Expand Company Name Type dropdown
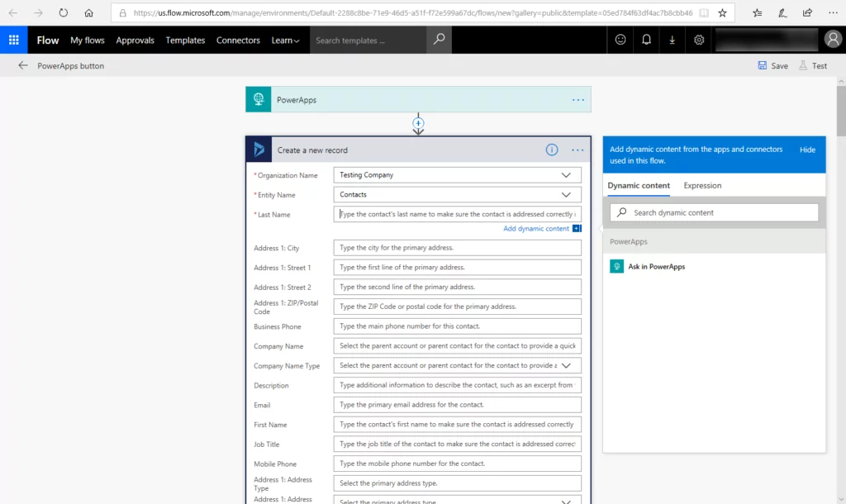 [x=565, y=365]
